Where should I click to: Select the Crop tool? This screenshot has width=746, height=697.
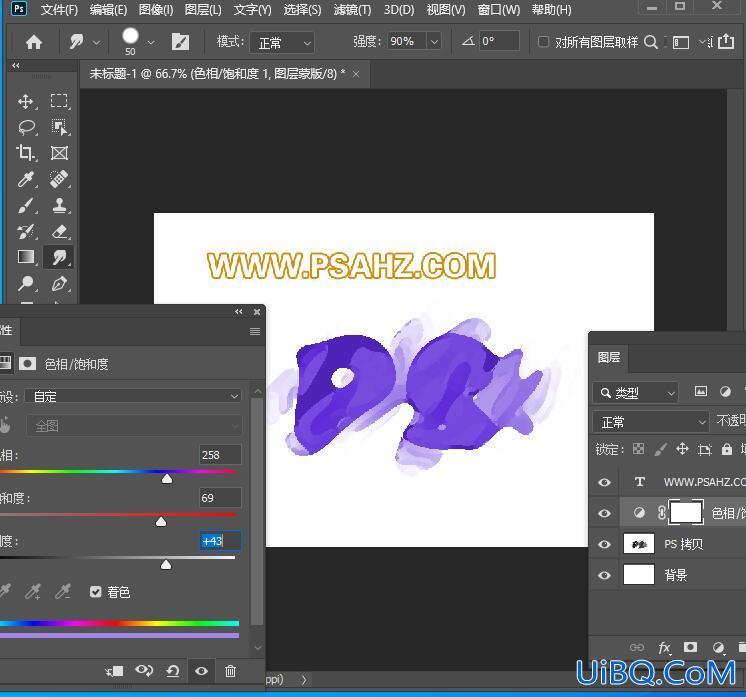point(26,153)
